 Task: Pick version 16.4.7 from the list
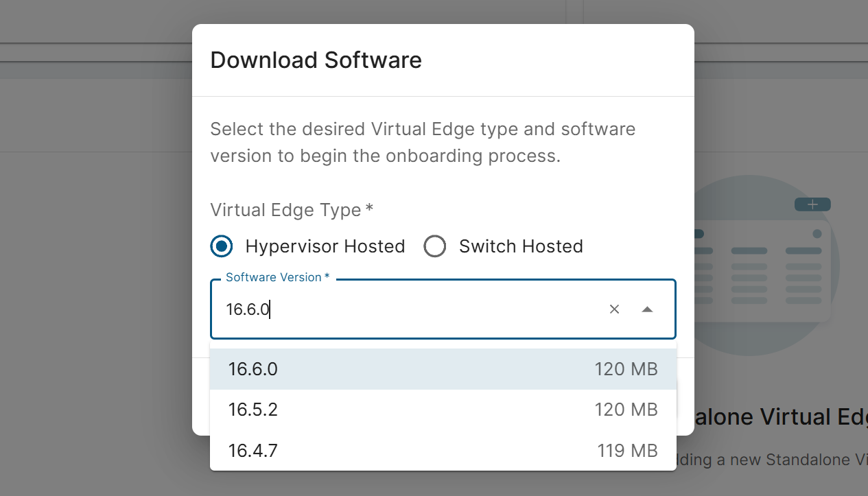(x=253, y=451)
